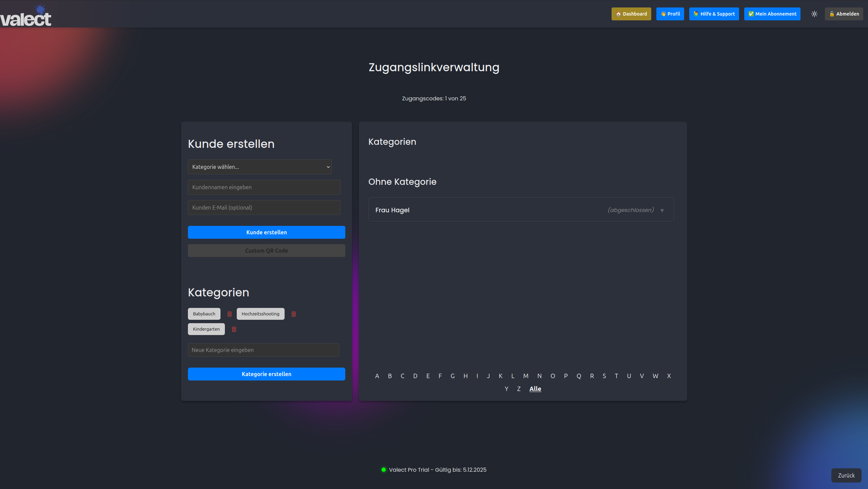Delete the Hochzeitsshooting category via trash icon
868x489 pixels.
pyautogui.click(x=293, y=314)
